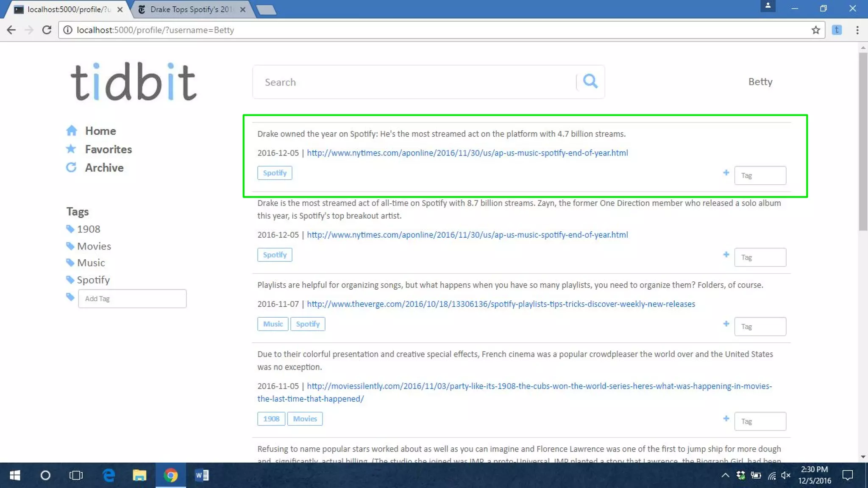The height and width of the screenshot is (488, 868).
Task: Open Chrome's three-dot menu
Action: (x=857, y=30)
